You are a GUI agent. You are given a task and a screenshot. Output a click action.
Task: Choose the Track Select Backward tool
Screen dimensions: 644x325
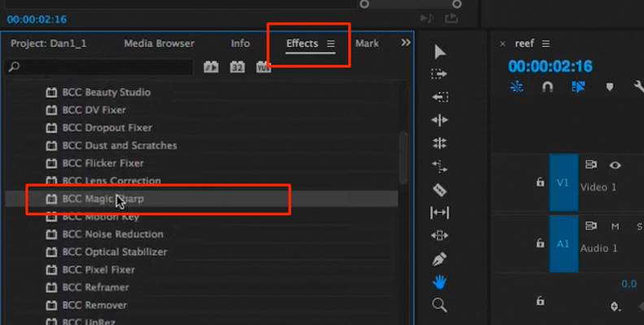point(439,97)
